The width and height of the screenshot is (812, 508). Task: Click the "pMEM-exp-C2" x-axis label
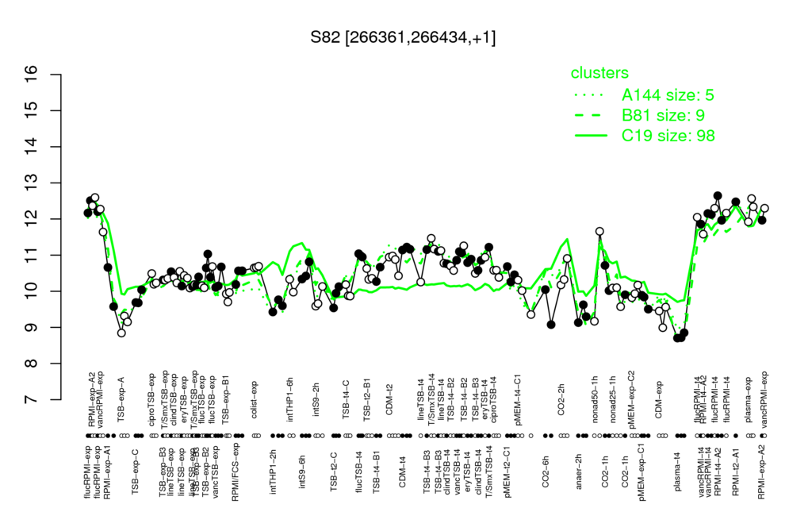(x=631, y=401)
